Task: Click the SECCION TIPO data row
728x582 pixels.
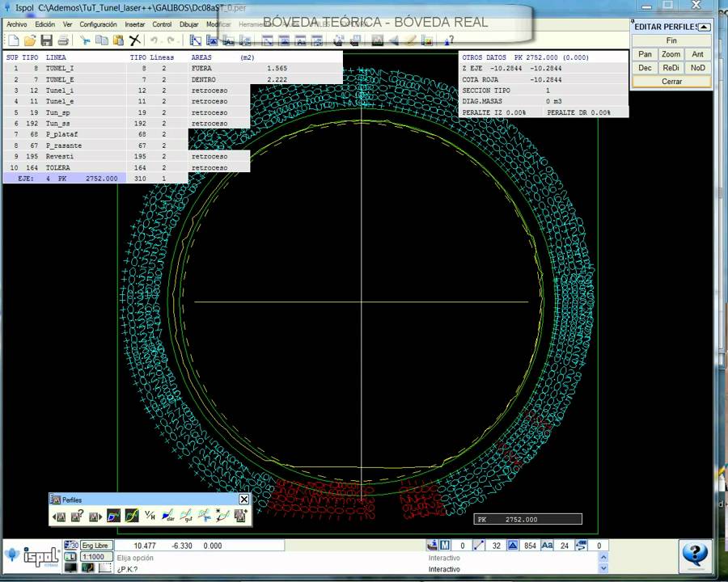Action: pos(544,90)
